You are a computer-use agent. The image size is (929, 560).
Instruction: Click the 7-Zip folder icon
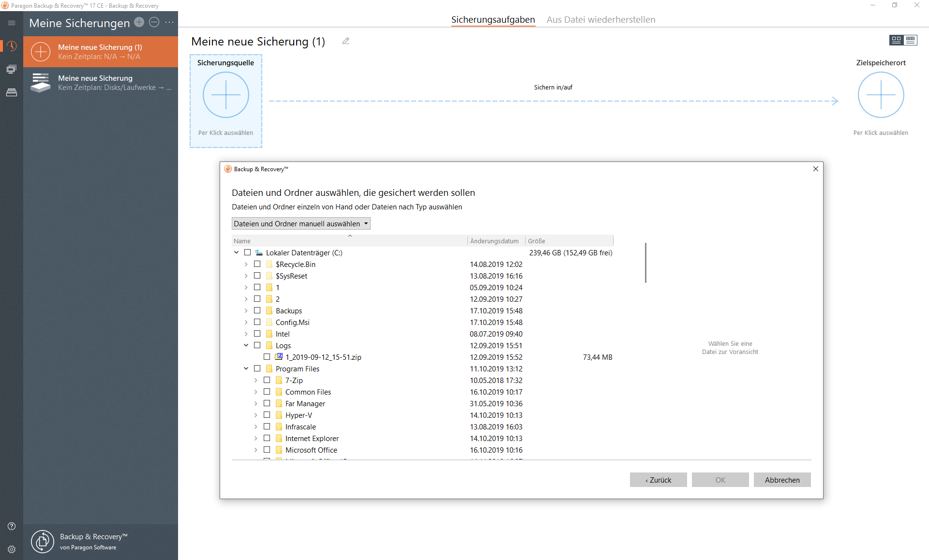(x=279, y=380)
